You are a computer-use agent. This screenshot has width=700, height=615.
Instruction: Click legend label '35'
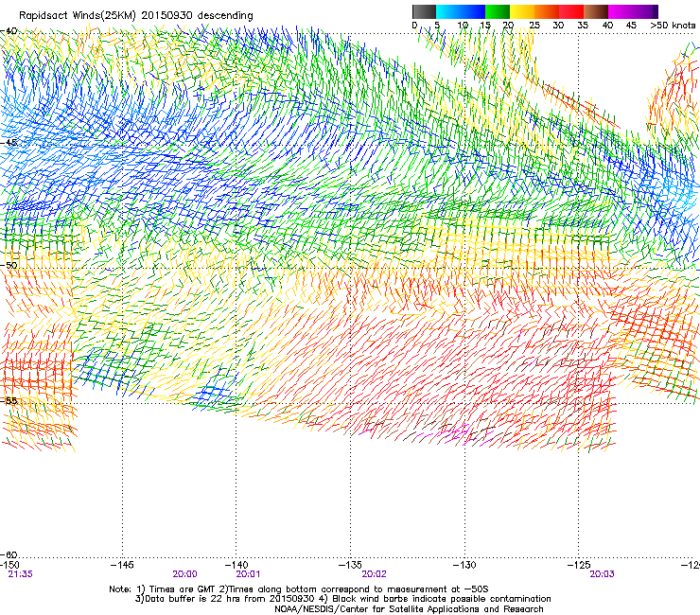[583, 26]
